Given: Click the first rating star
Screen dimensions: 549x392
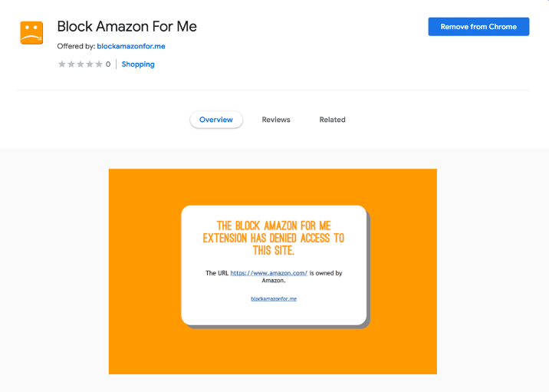Looking at the screenshot, I should coord(62,64).
